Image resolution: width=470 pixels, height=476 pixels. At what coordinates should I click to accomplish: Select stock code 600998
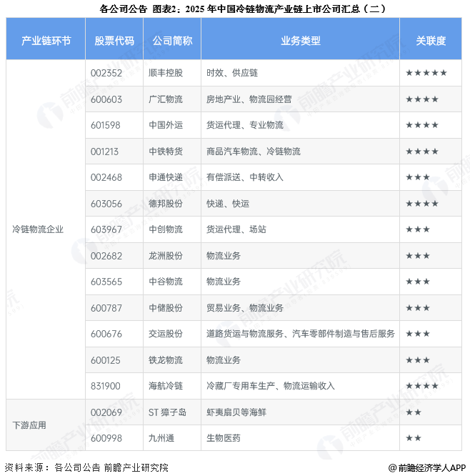[106, 438]
